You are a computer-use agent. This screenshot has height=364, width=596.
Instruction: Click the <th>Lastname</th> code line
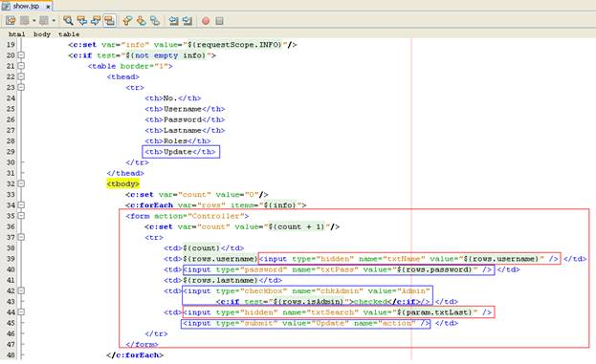(x=185, y=130)
